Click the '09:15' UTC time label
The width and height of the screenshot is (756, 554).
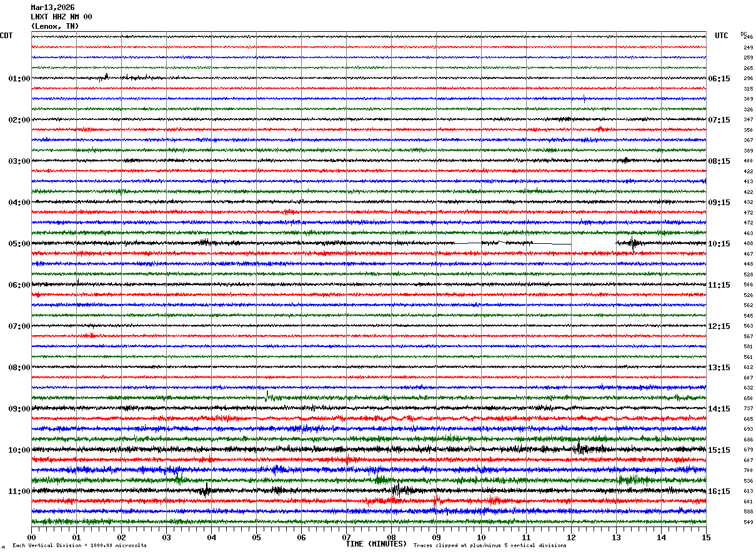click(x=719, y=203)
